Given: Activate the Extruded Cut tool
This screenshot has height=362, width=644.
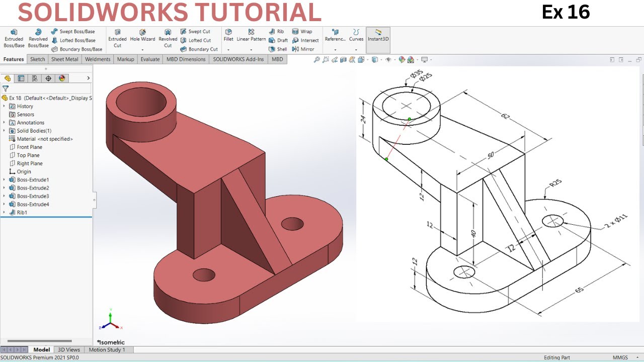Looking at the screenshot, I should (x=117, y=39).
